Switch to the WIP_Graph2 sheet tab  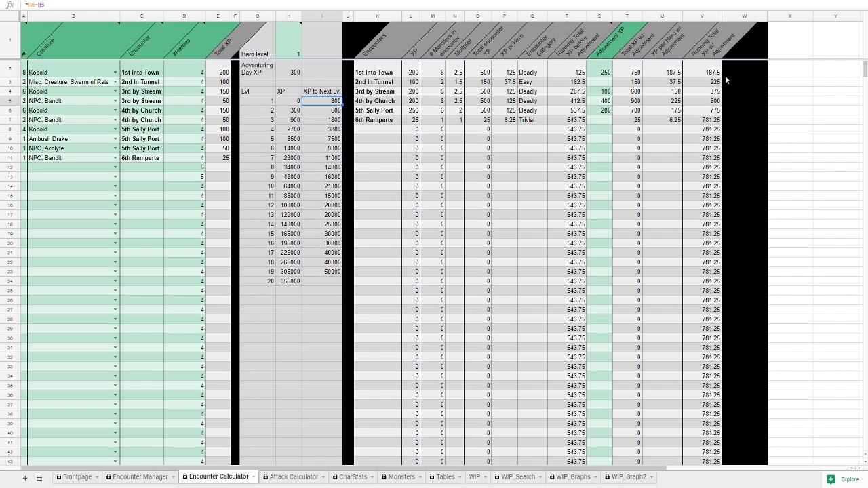coord(628,477)
